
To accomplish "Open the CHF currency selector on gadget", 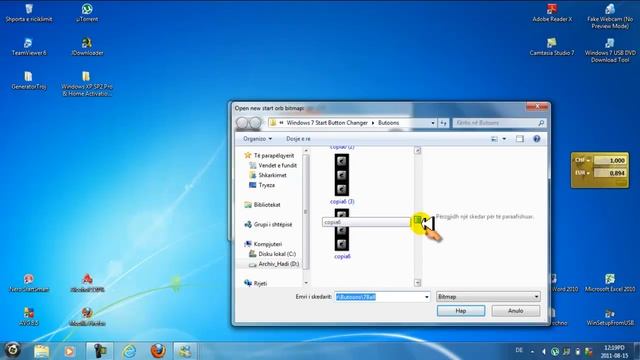I will coord(582,160).
